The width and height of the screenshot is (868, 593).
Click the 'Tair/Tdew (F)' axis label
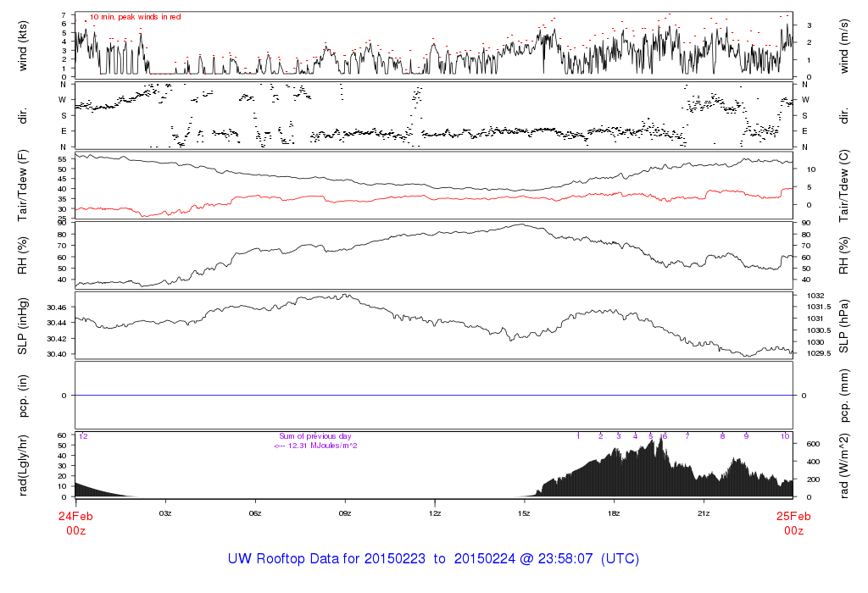click(x=23, y=184)
